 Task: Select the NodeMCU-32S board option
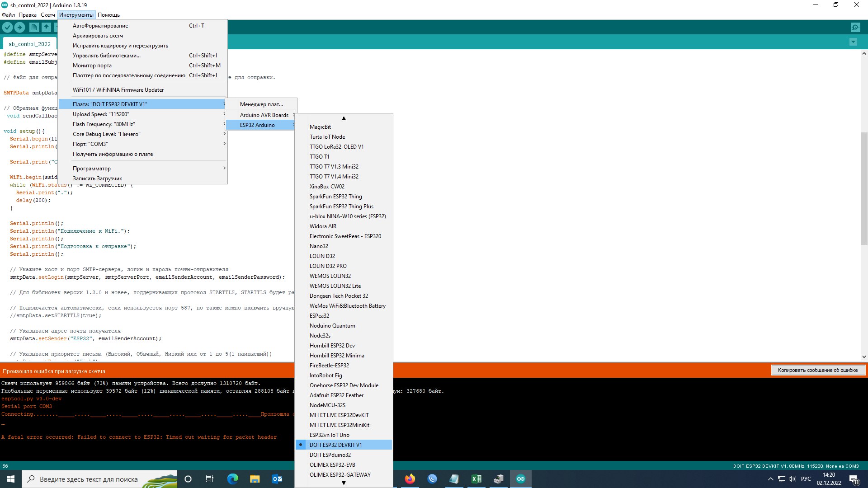pyautogui.click(x=327, y=405)
